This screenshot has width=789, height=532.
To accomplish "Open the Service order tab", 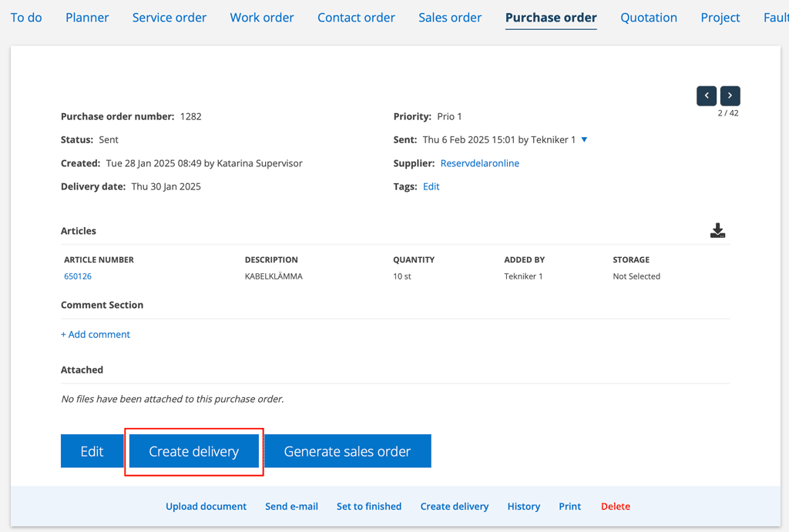I will (x=169, y=18).
